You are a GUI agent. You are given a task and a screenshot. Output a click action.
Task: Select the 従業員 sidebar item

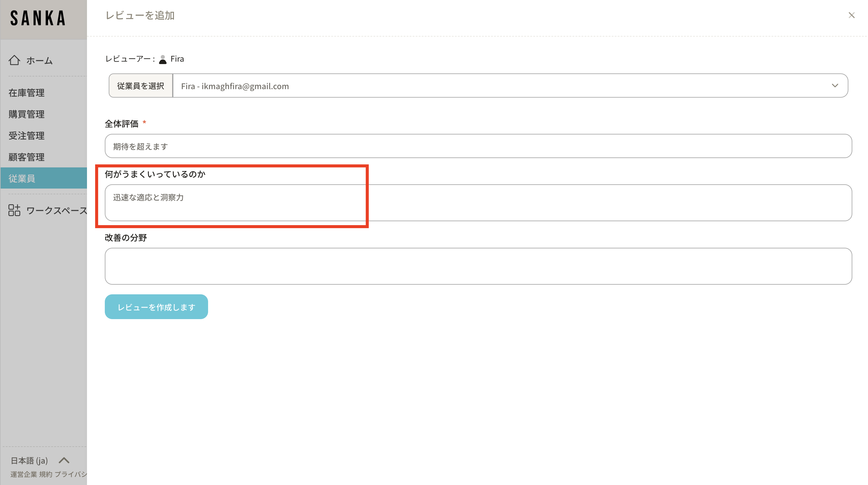point(22,178)
